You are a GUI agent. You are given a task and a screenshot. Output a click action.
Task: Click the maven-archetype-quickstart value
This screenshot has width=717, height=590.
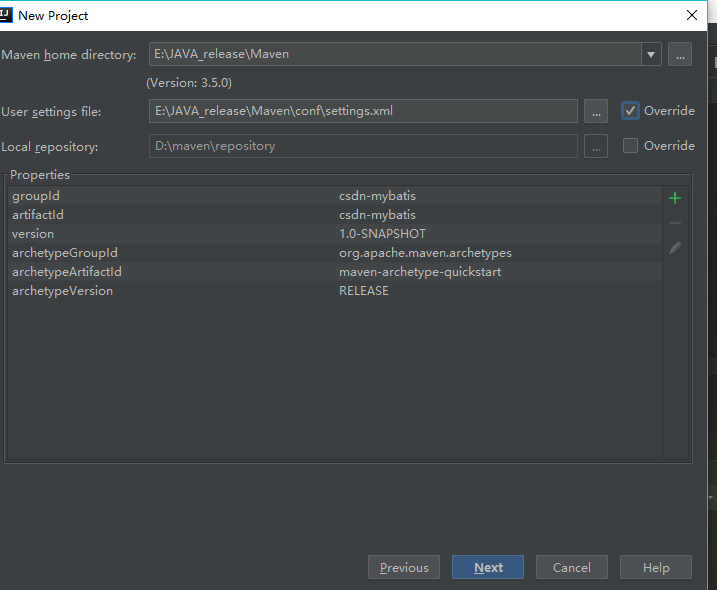tap(420, 272)
